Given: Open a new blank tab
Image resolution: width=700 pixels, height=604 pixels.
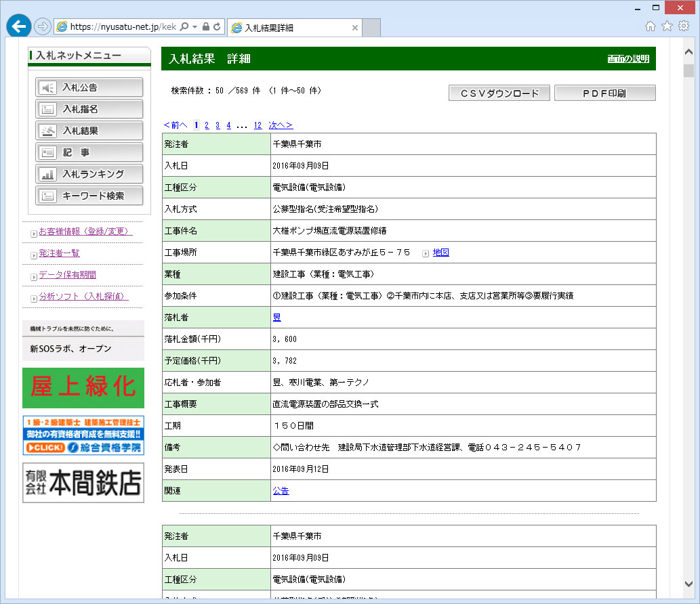Looking at the screenshot, I should tap(371, 28).
